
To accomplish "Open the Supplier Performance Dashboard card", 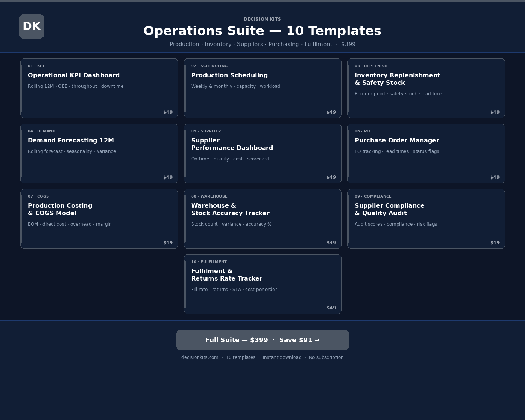I will 262,153.
